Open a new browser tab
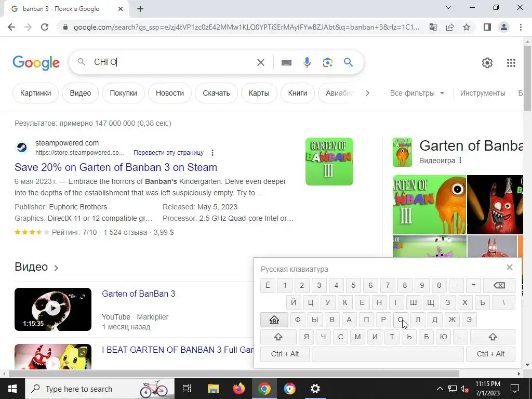The width and height of the screenshot is (532, 399). [x=140, y=9]
